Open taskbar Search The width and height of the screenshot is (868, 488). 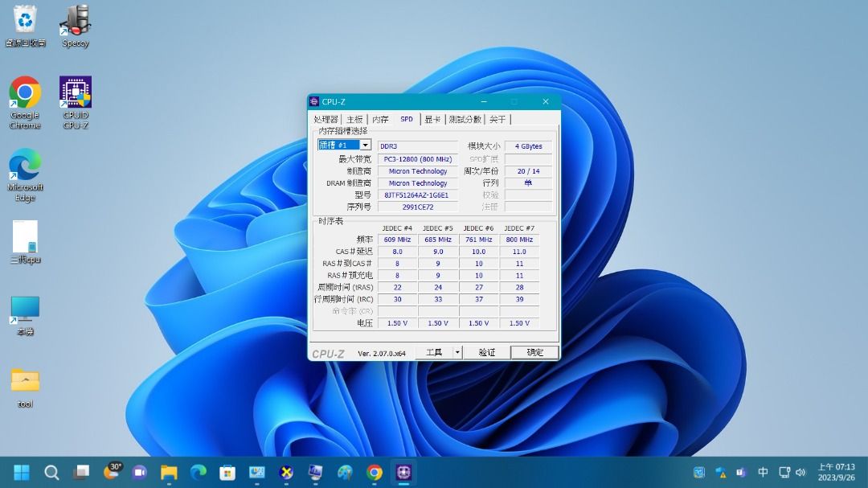(x=51, y=473)
